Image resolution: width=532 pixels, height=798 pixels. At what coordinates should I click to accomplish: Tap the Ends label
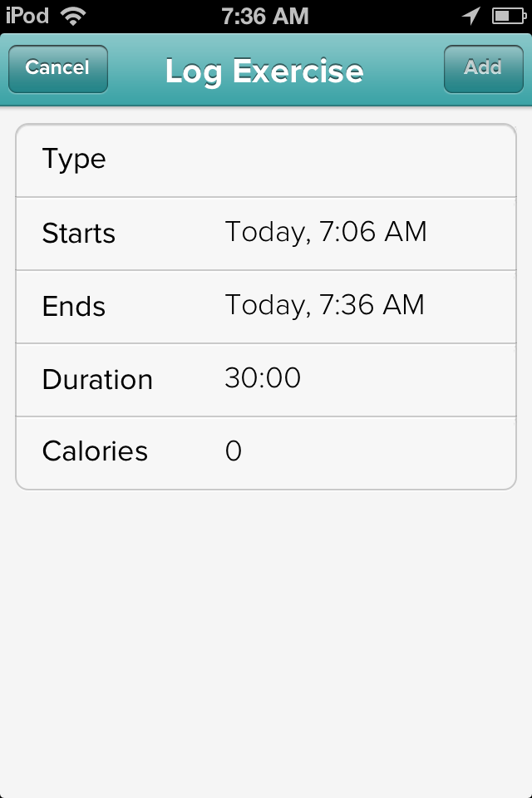74,307
